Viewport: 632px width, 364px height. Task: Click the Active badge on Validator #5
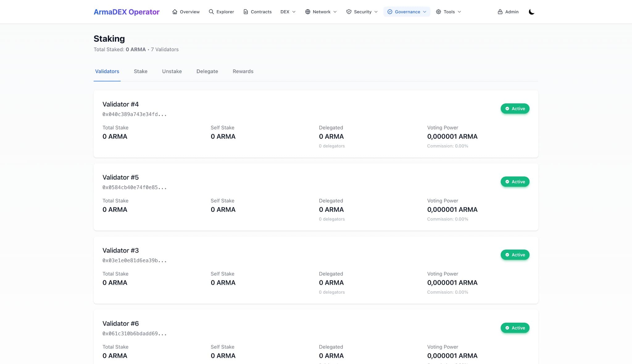[x=515, y=182]
